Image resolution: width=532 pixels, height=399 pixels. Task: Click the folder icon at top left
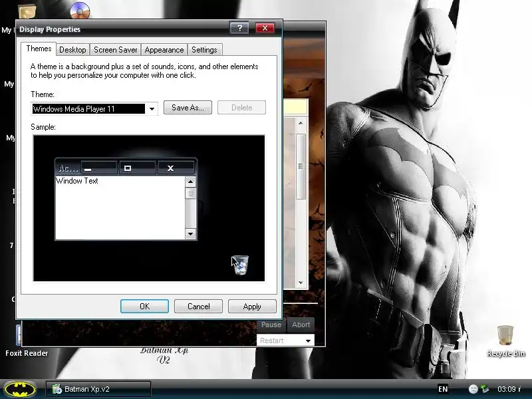click(x=27, y=11)
